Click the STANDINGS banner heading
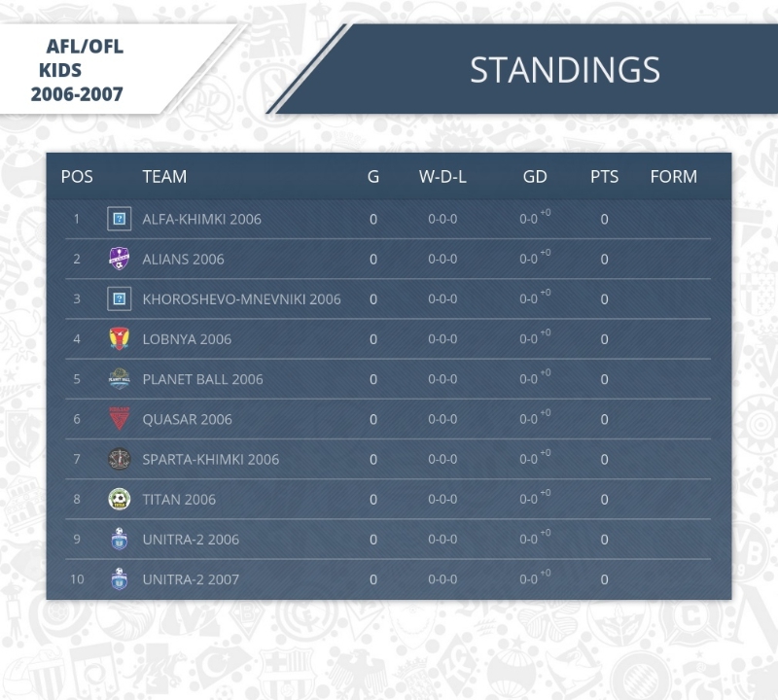The image size is (778, 700). (x=565, y=69)
